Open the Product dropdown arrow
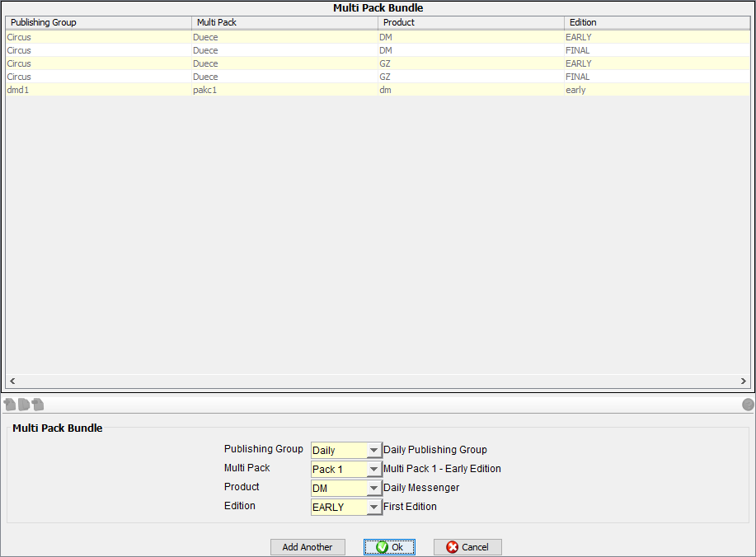The height and width of the screenshot is (557, 756). click(374, 489)
